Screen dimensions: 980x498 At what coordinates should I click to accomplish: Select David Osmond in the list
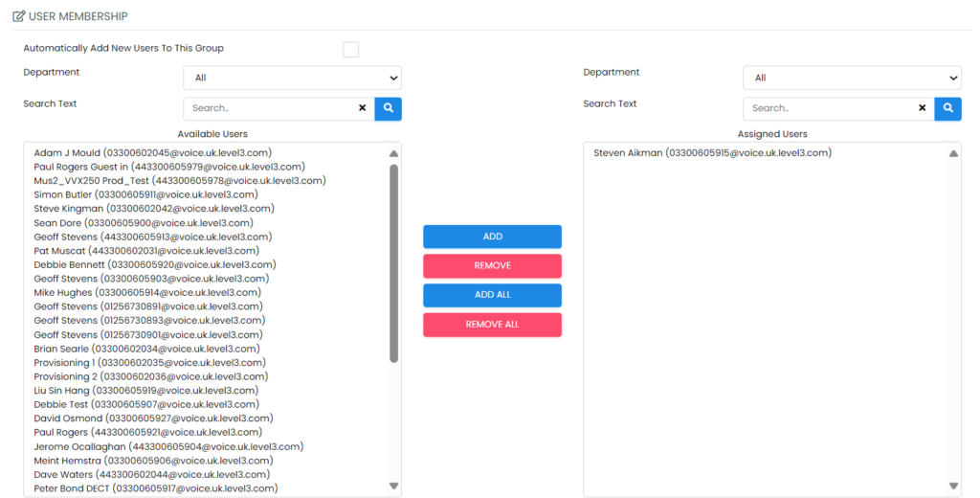click(x=154, y=418)
